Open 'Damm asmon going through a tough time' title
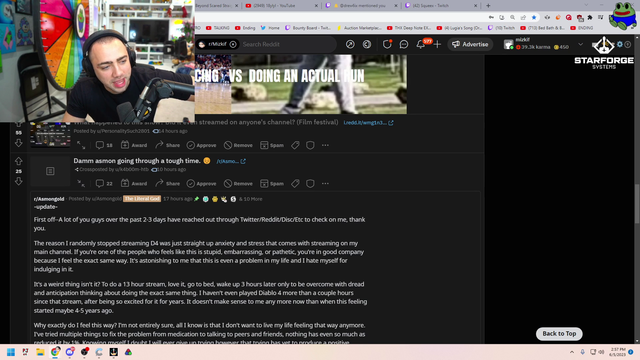 point(137,161)
